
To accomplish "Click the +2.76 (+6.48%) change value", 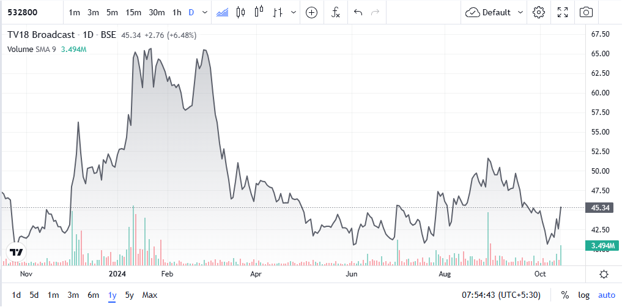I will tap(169, 35).
